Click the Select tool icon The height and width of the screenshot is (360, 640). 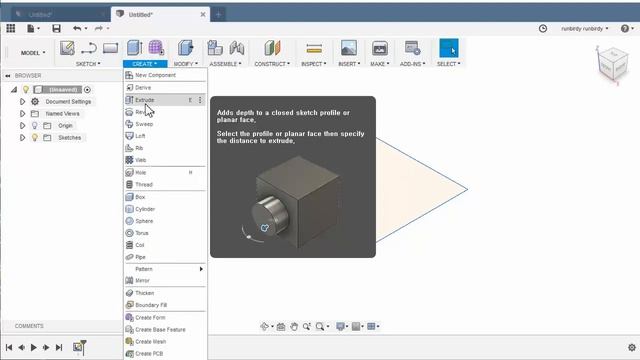[449, 48]
